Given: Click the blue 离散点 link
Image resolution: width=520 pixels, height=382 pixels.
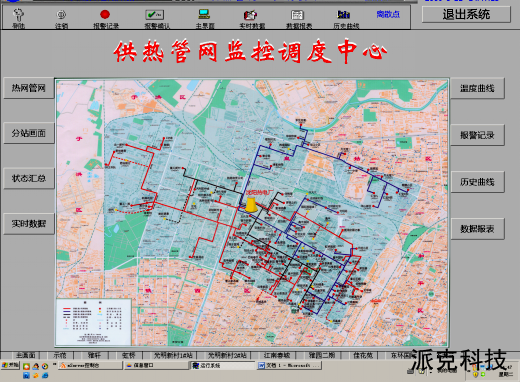Looking at the screenshot, I should [388, 14].
